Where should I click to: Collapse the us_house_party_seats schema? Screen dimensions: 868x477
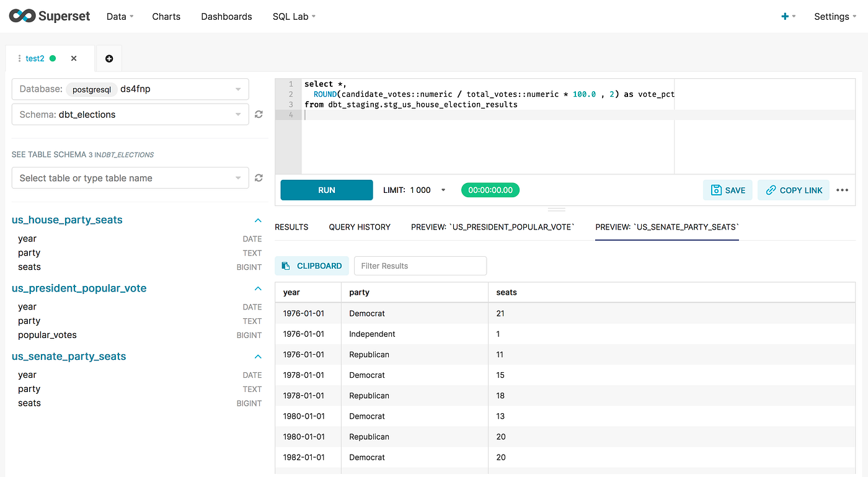pos(257,220)
